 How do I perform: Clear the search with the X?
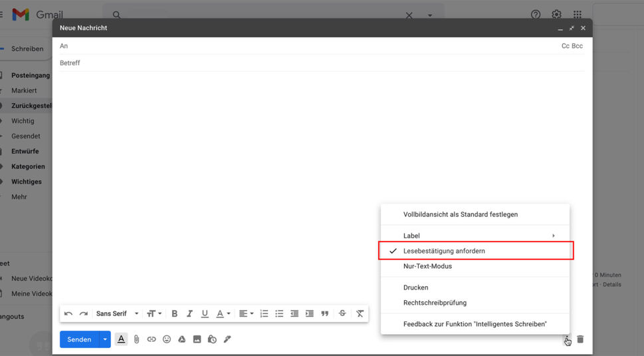(409, 15)
